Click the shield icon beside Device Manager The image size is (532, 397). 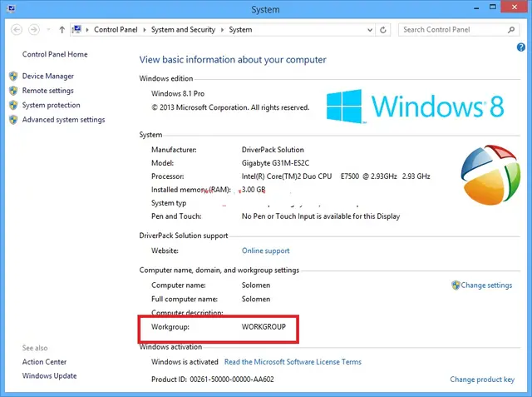point(13,76)
